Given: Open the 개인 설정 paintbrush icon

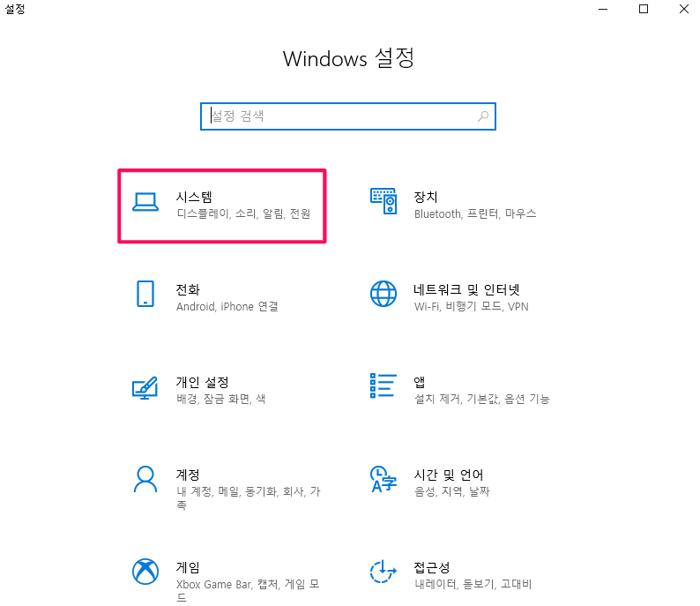Looking at the screenshot, I should tap(145, 387).
